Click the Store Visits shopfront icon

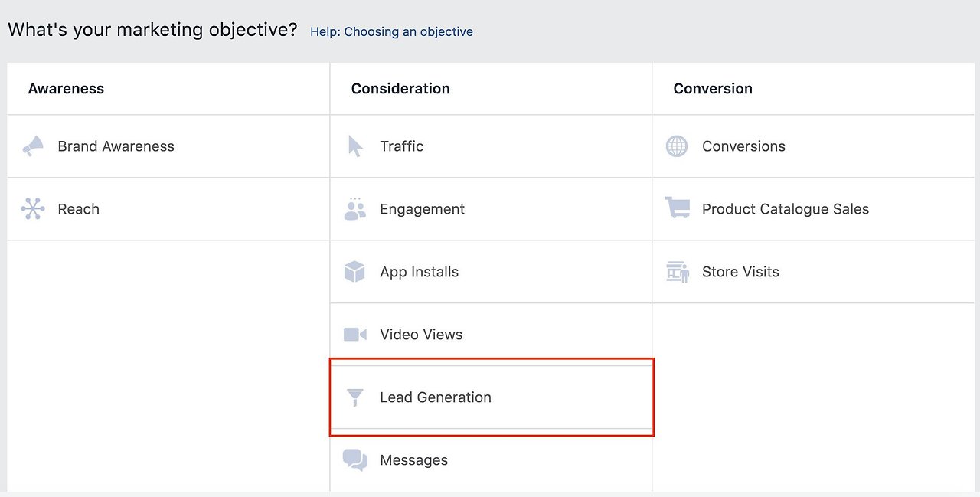pyautogui.click(x=677, y=271)
